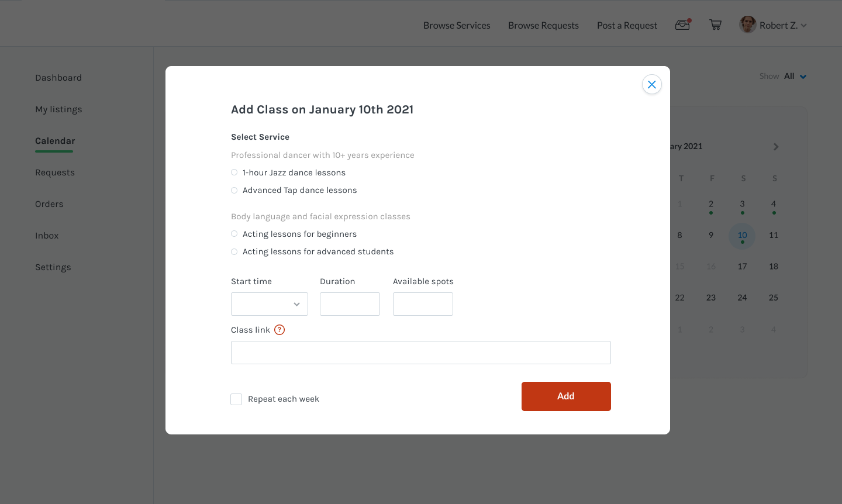
Task: Open Dashboard in sidebar
Action: coord(58,78)
